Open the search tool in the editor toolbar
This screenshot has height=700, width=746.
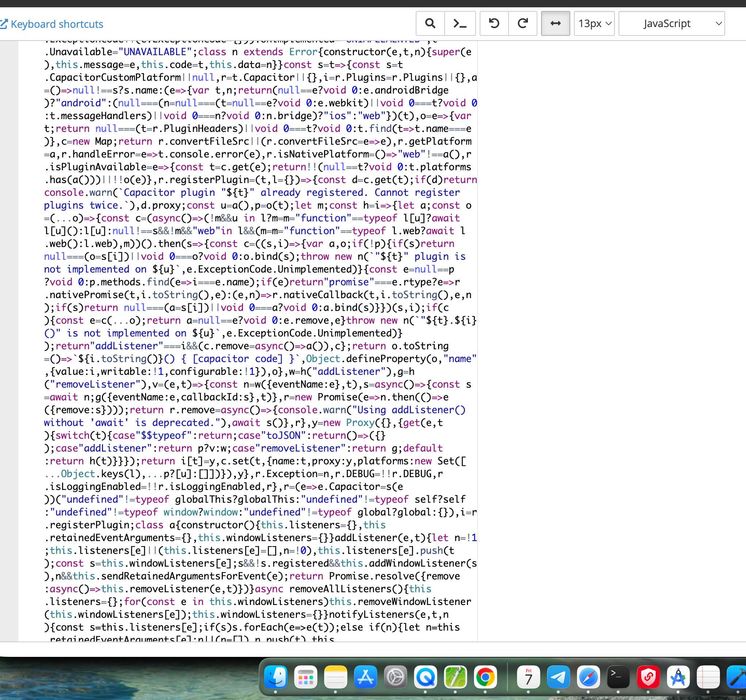click(x=430, y=23)
